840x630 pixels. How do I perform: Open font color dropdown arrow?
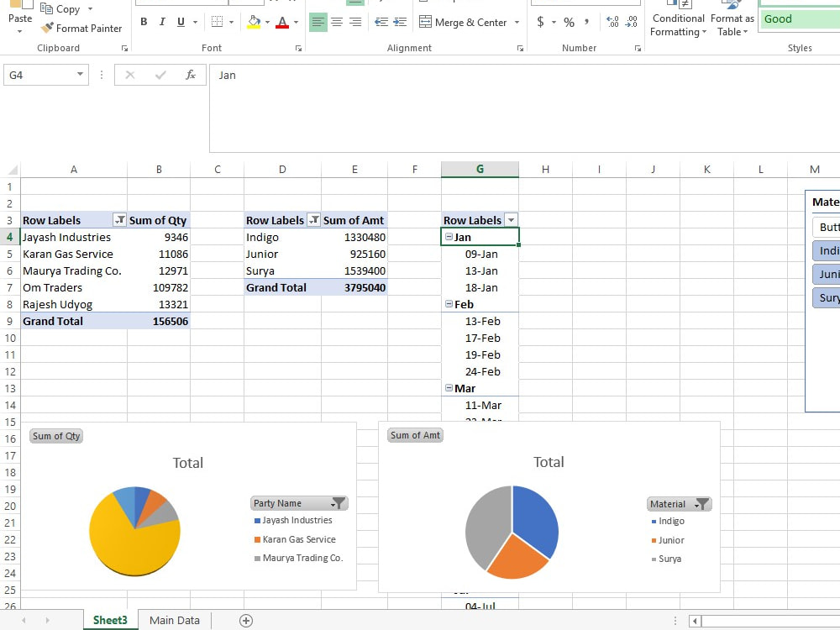[296, 22]
